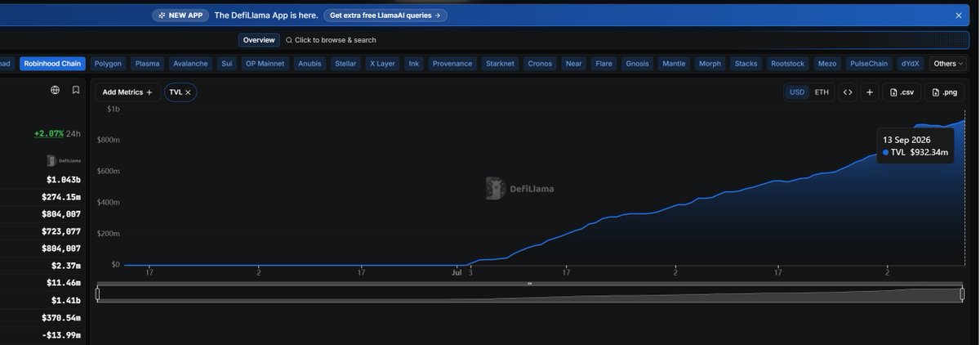980x345 pixels.
Task: Pick the Ink chain
Action: [414, 63]
